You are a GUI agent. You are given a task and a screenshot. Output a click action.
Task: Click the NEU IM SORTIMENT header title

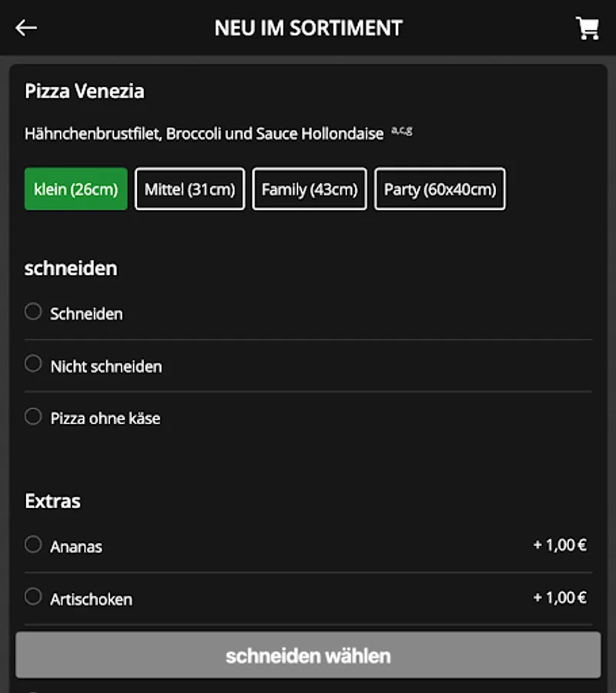click(308, 28)
